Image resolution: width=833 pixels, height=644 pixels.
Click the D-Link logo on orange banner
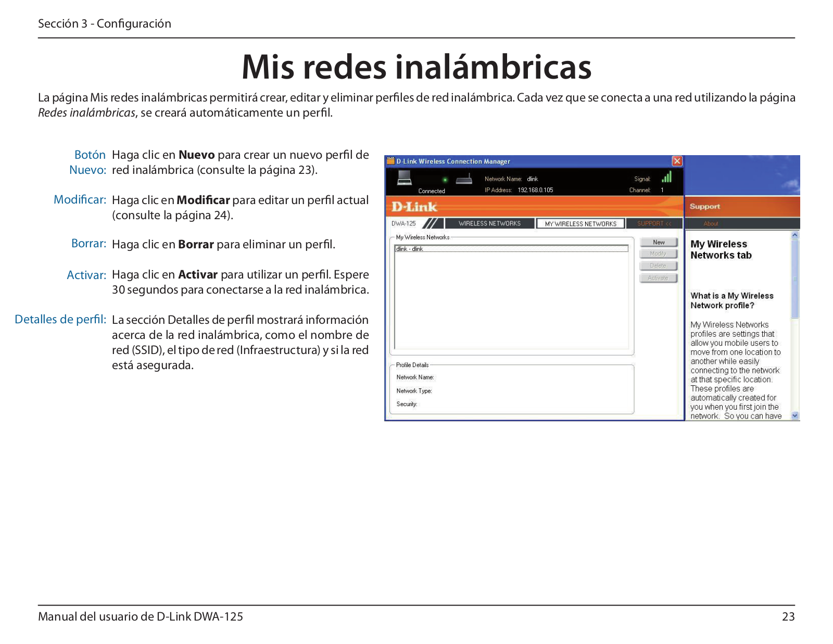click(x=414, y=207)
